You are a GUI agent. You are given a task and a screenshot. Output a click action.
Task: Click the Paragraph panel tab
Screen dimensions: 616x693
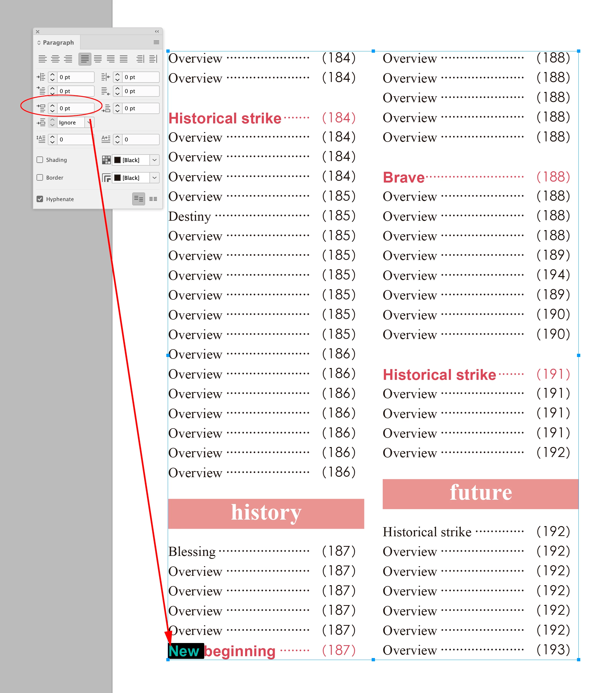58,42
